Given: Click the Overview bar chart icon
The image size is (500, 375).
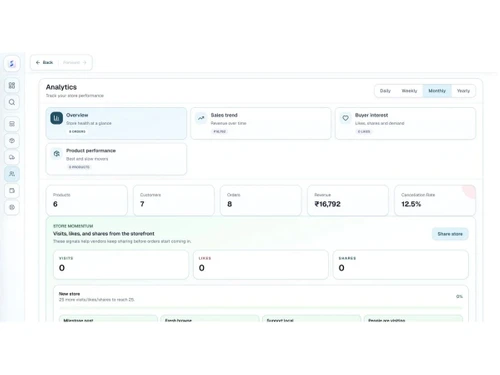Looking at the screenshot, I should (56, 118).
